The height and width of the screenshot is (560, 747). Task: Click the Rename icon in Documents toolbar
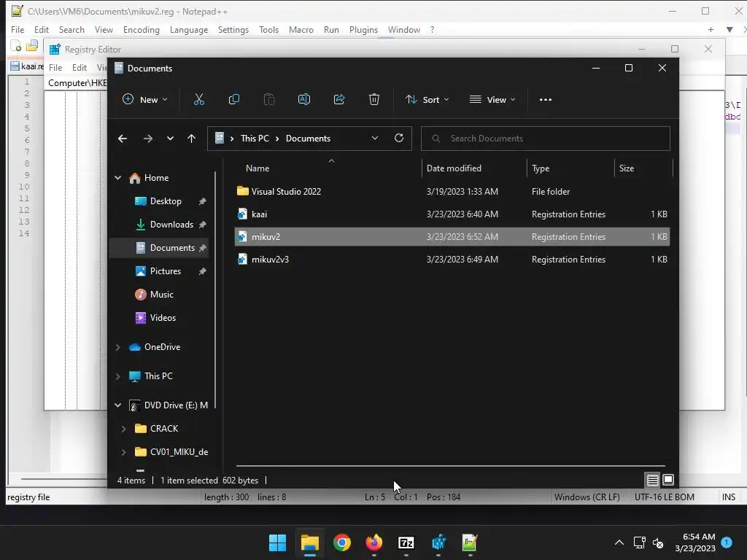pyautogui.click(x=304, y=99)
